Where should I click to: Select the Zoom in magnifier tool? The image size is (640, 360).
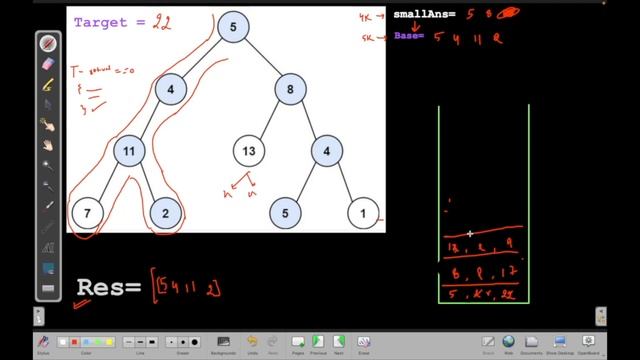point(48,165)
